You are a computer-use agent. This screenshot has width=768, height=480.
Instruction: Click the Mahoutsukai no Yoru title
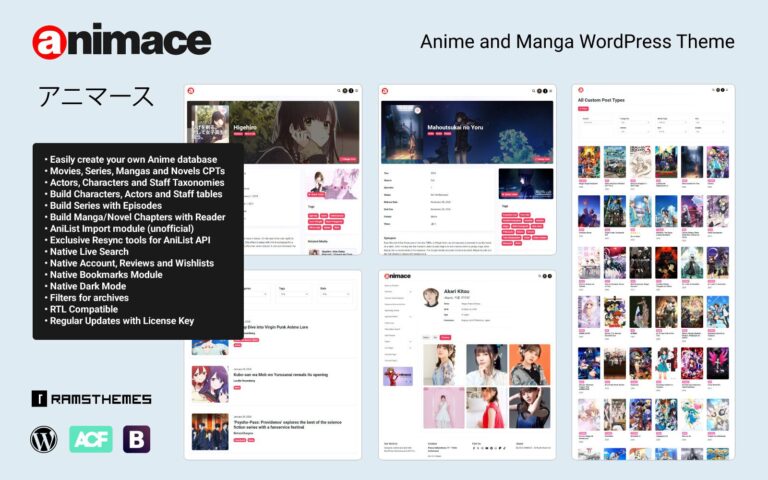click(455, 127)
